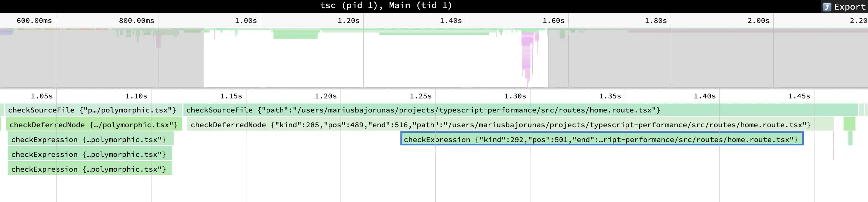Click the Export arrow icon
Image resolution: width=868 pixels, height=202 pixels.
point(827,7)
